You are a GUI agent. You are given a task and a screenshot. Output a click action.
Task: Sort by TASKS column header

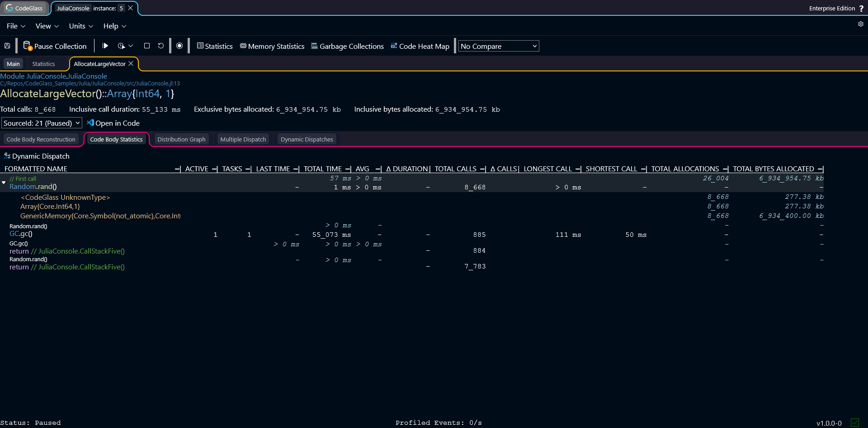pos(232,169)
